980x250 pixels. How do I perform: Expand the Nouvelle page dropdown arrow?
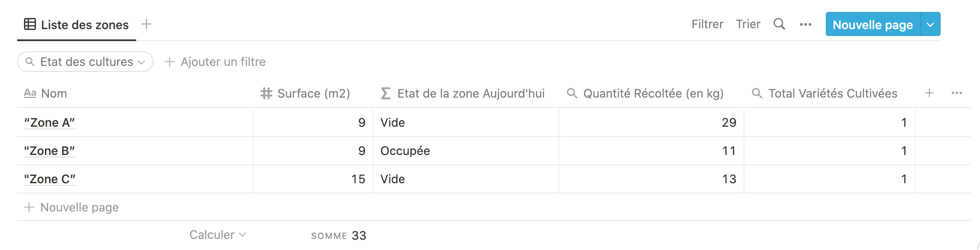point(930,24)
